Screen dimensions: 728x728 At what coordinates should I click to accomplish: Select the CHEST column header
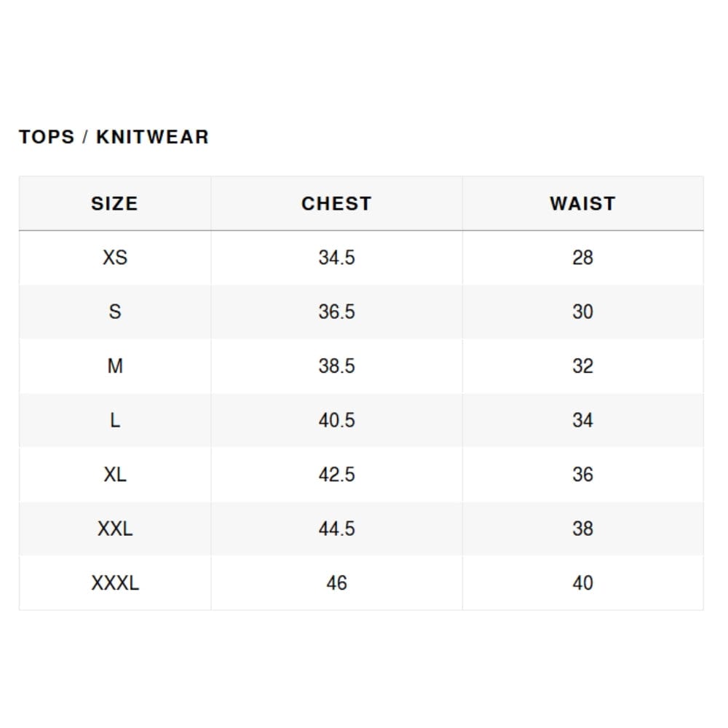336,203
